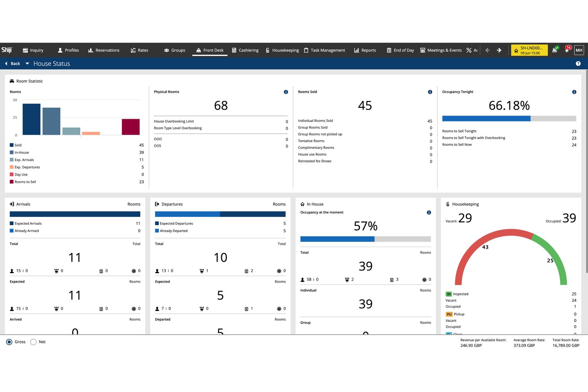Show info for Rooms Sold

(430, 92)
